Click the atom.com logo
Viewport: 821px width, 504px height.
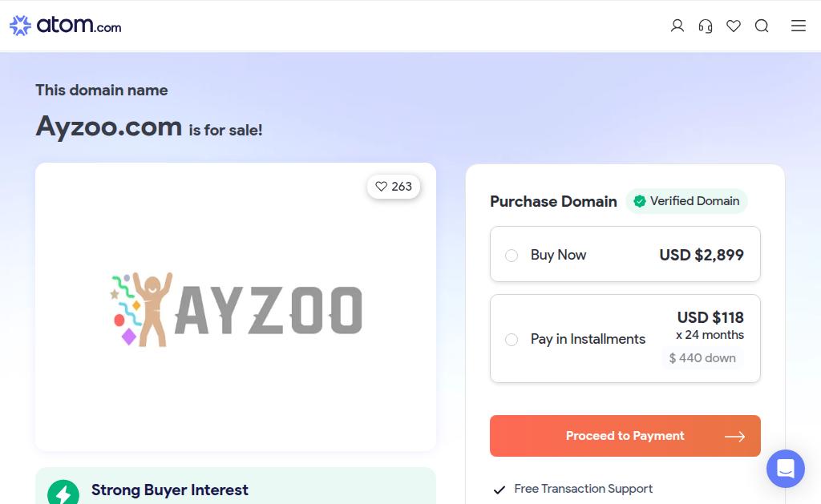coord(66,26)
